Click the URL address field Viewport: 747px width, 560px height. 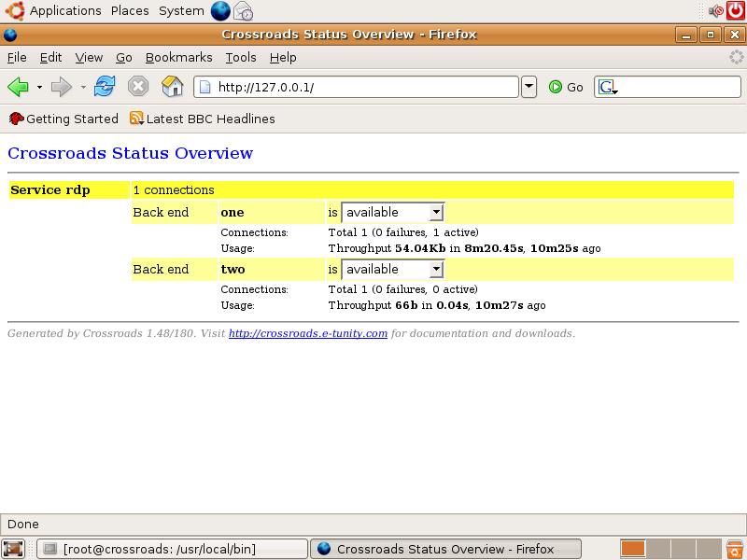[x=356, y=87]
